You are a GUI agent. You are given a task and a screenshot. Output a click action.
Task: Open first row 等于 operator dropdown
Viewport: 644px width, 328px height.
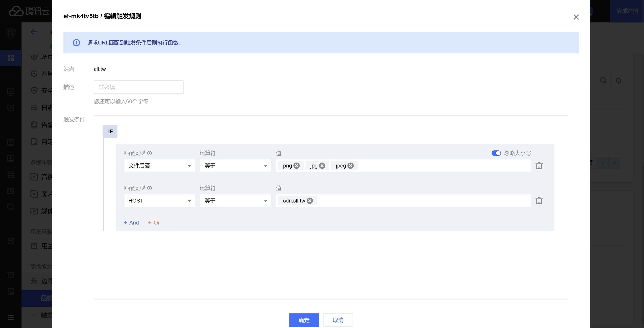click(235, 166)
